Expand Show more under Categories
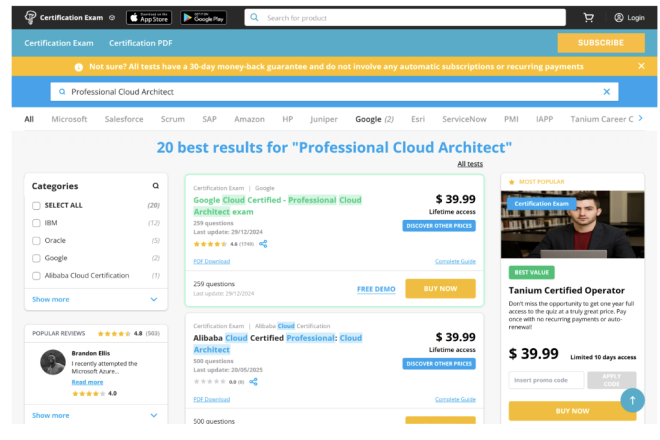The width and height of the screenshot is (660, 440). pos(96,299)
